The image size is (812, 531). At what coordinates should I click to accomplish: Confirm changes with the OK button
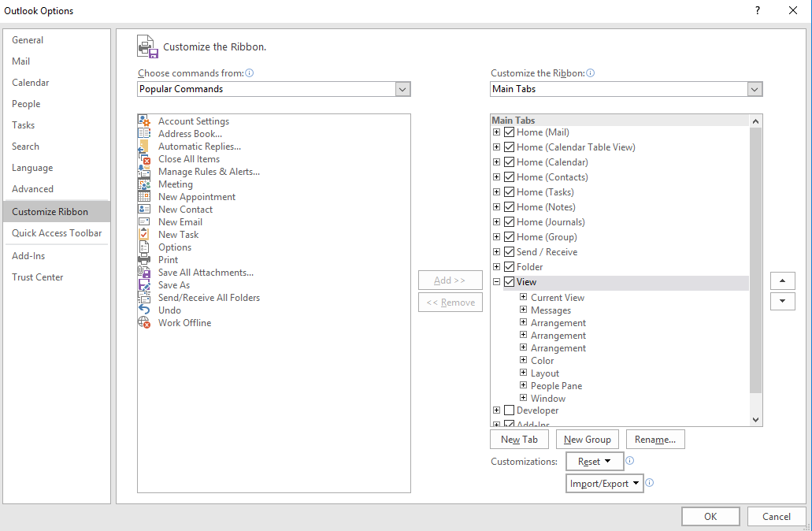(x=710, y=517)
